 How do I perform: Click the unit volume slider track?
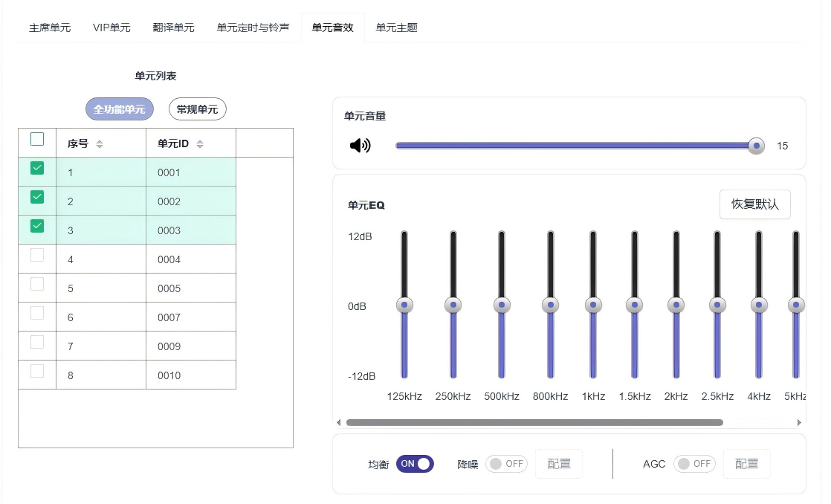[x=576, y=146]
